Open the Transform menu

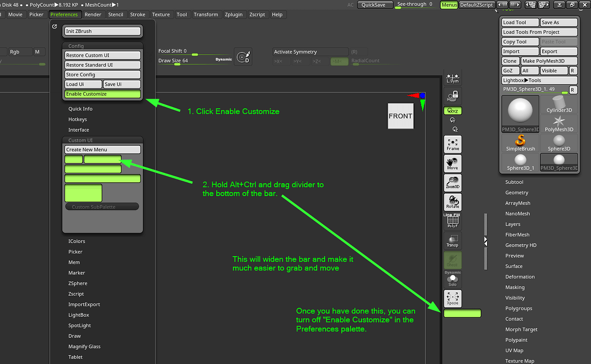pyautogui.click(x=206, y=15)
